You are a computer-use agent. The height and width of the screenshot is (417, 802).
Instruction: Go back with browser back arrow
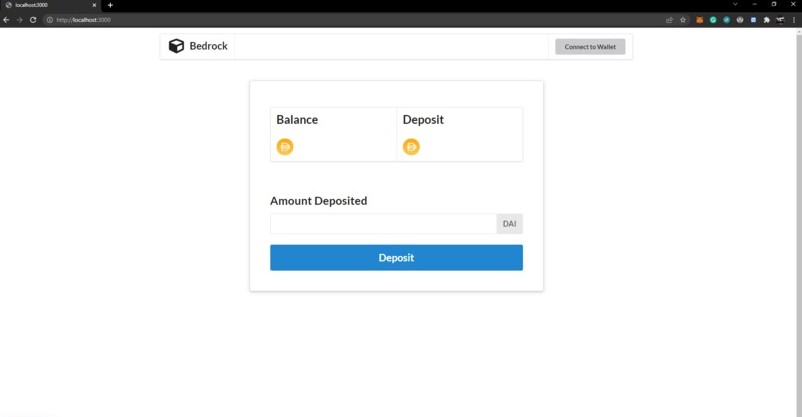(6, 20)
